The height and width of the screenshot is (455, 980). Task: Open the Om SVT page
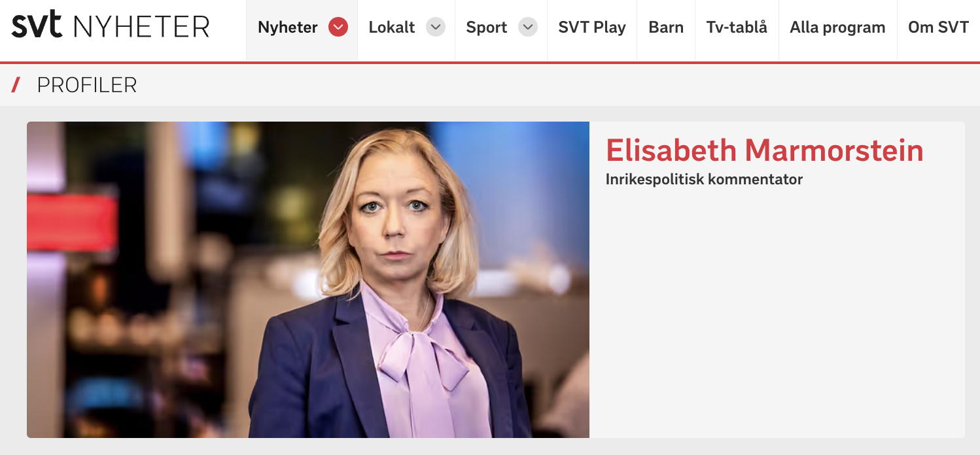click(938, 27)
